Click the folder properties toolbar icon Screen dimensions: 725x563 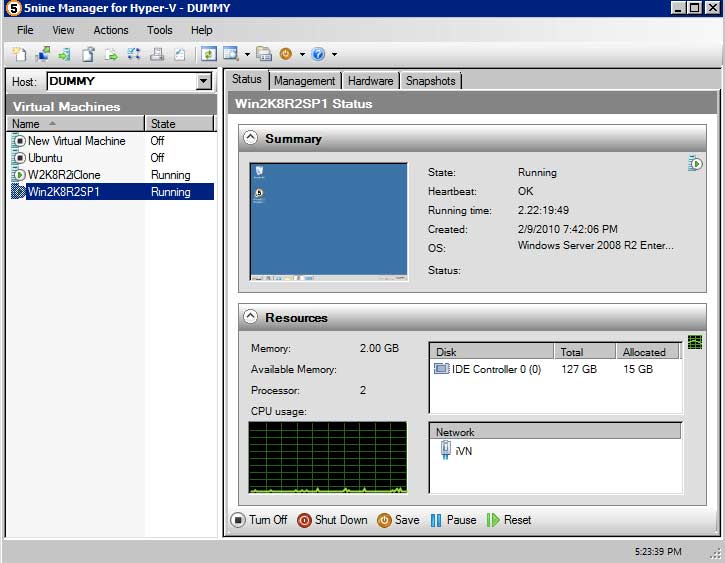[x=264, y=54]
